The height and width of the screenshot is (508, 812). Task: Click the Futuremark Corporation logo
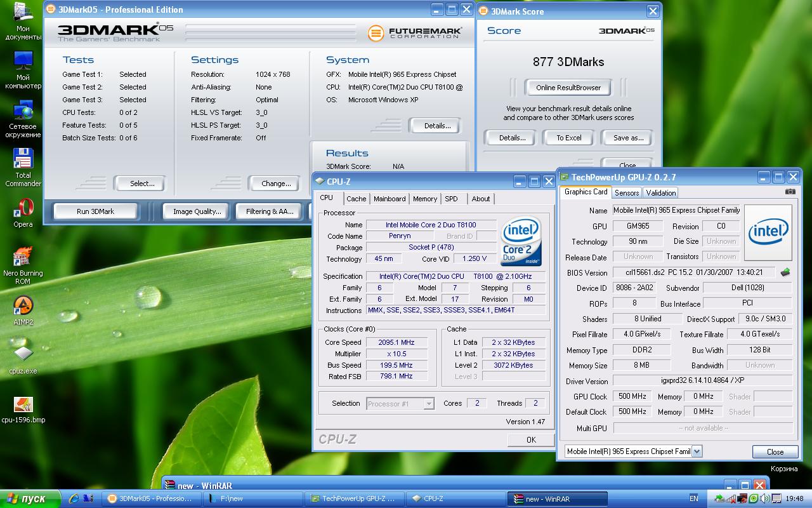416,32
